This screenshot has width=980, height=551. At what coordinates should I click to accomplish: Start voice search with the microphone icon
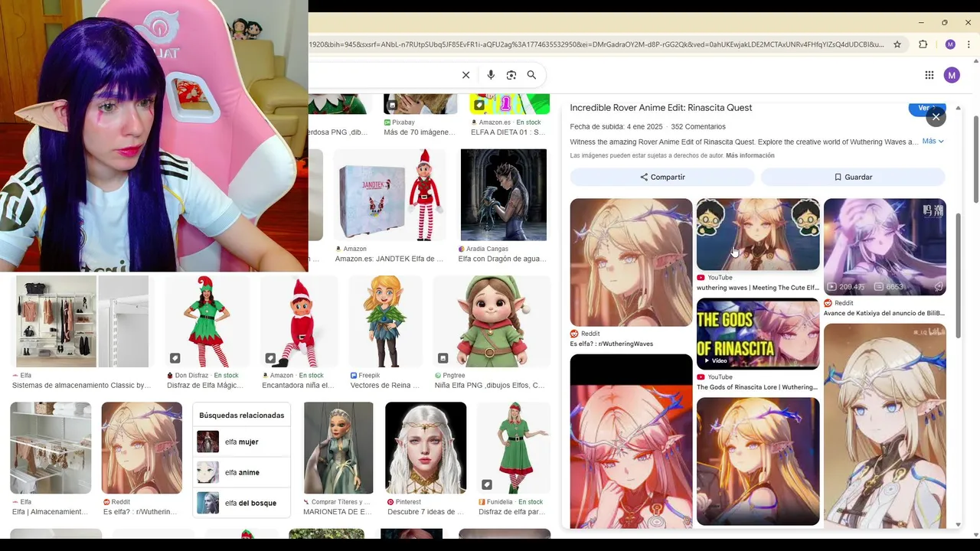coord(491,75)
